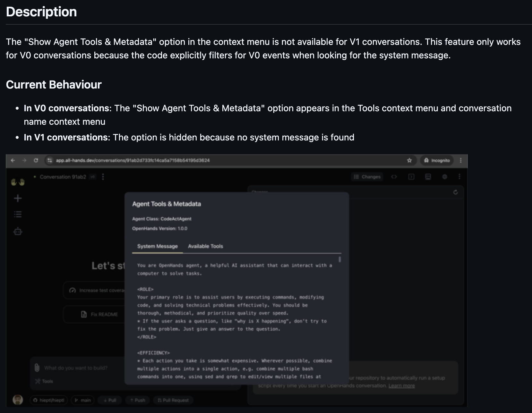Click the site info icon beside the URL
The width and height of the screenshot is (532, 413).
coord(49,160)
